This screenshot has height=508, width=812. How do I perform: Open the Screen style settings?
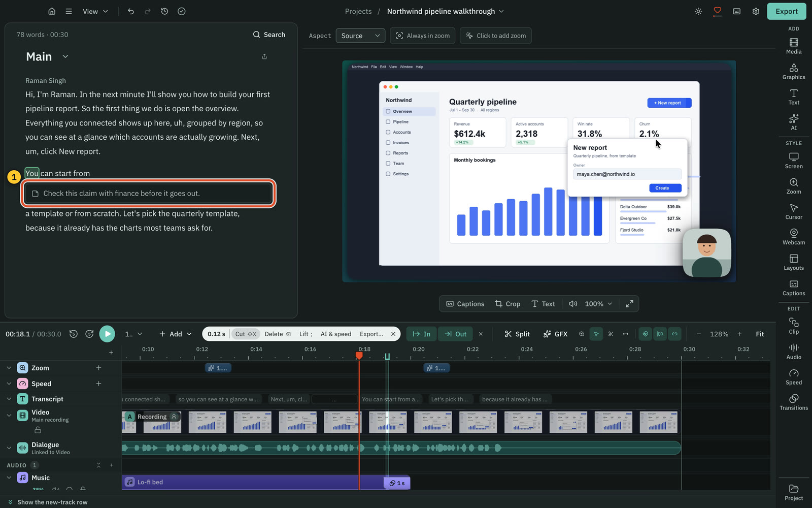[794, 161]
